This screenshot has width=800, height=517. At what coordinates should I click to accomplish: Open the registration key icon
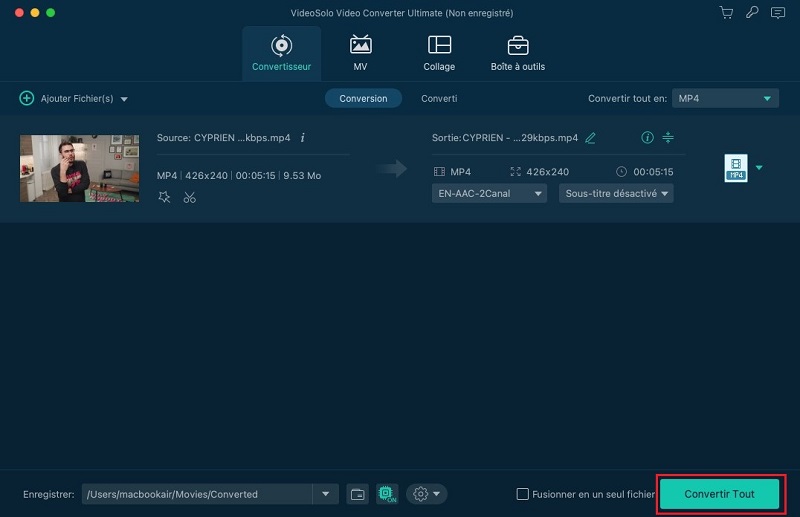(750, 13)
